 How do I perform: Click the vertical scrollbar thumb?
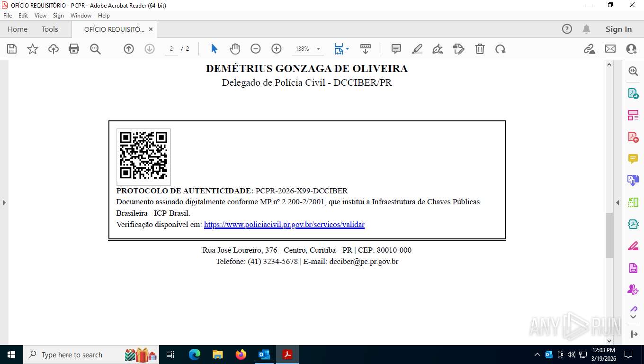pos(609,236)
